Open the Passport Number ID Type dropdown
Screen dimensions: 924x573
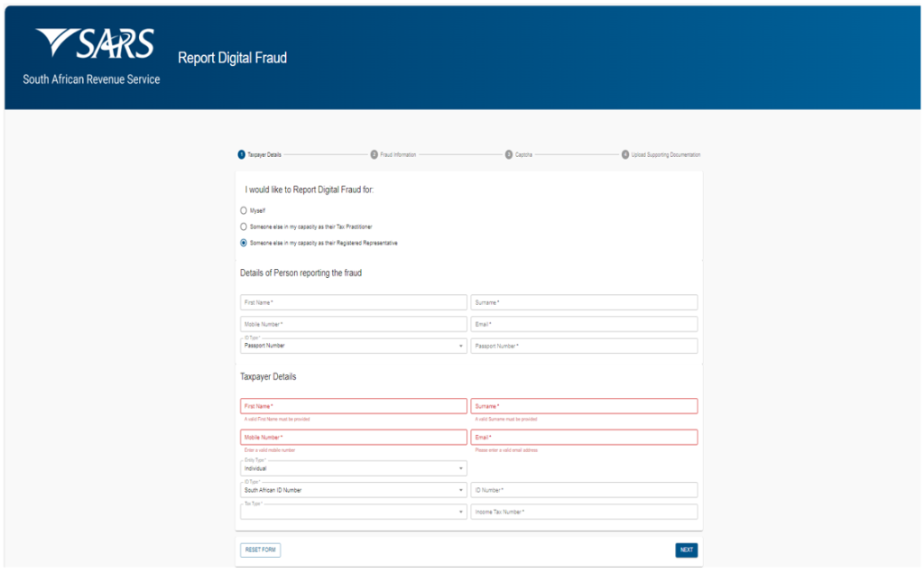[353, 346]
